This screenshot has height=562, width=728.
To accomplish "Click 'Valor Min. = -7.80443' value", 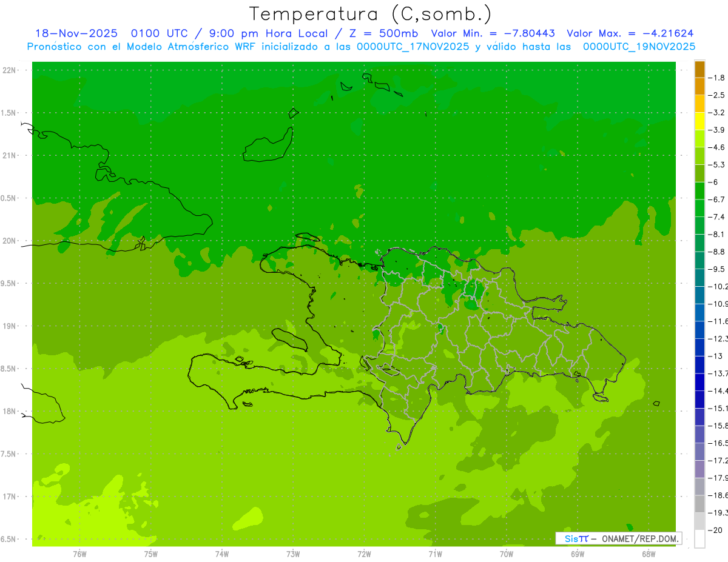I will click(x=494, y=34).
